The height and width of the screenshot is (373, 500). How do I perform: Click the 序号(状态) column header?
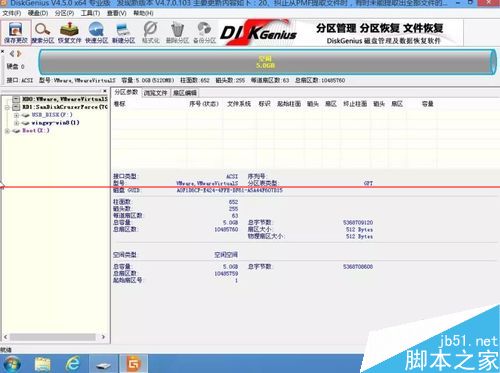point(204,104)
